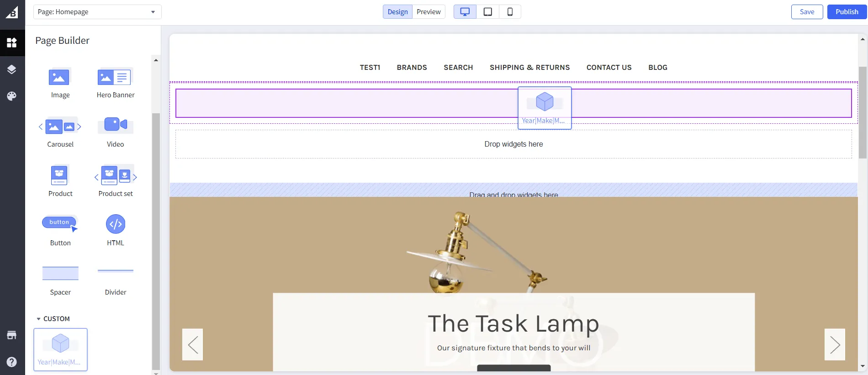
Task: Open SHIPPING & RETURNS menu item
Action: click(x=529, y=68)
